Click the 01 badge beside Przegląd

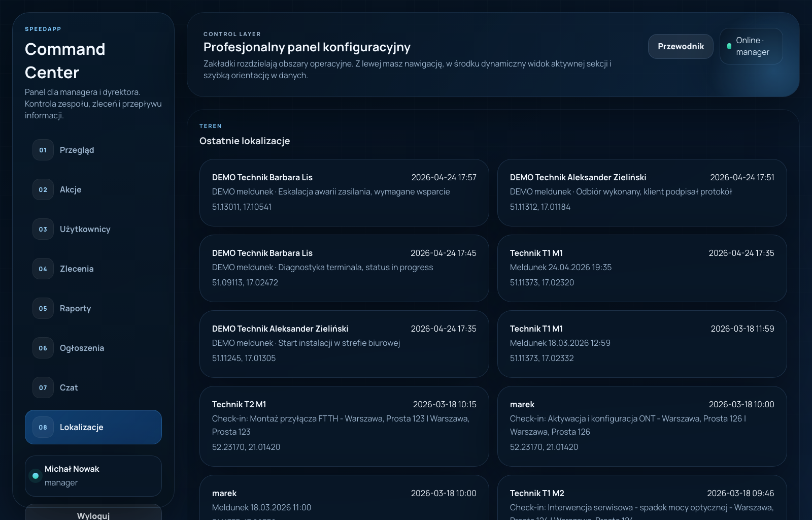coord(43,150)
